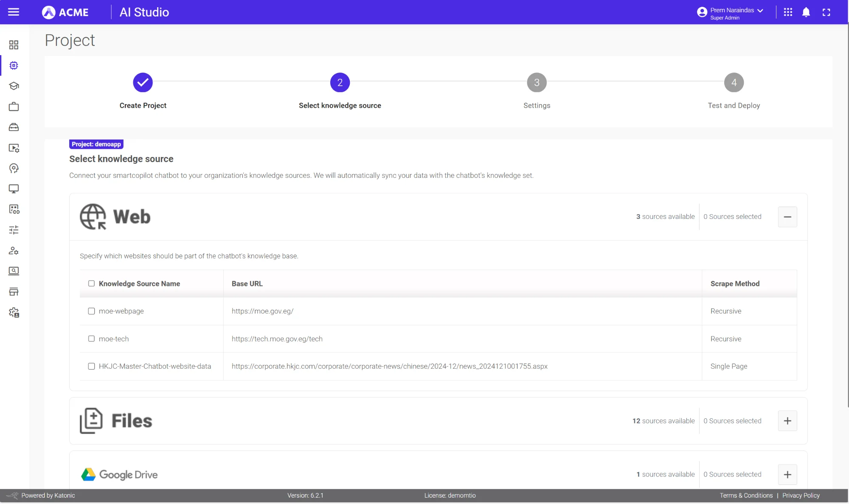Expand the Files sources section
Viewport: 849px width, 504px height.
pyautogui.click(x=788, y=420)
